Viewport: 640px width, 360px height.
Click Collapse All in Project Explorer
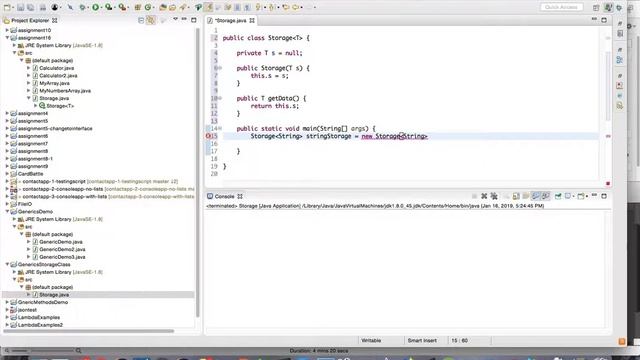141,20
